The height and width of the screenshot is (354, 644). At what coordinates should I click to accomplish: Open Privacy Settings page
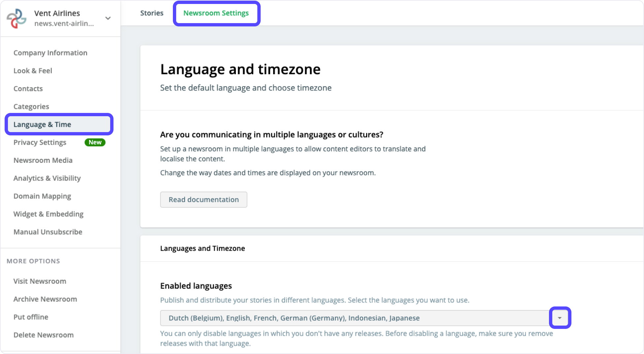tap(40, 142)
